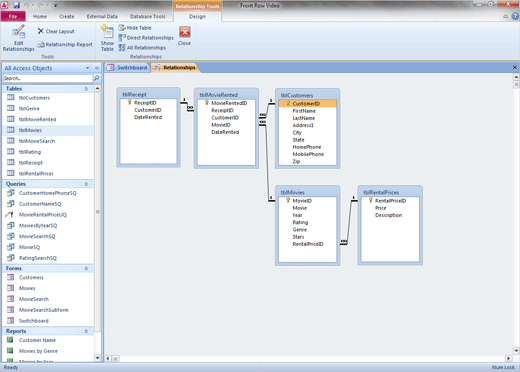Screen dimensions: 520x372
Task: Select Switchboard form in navigation pane
Action: [x=48, y=321]
